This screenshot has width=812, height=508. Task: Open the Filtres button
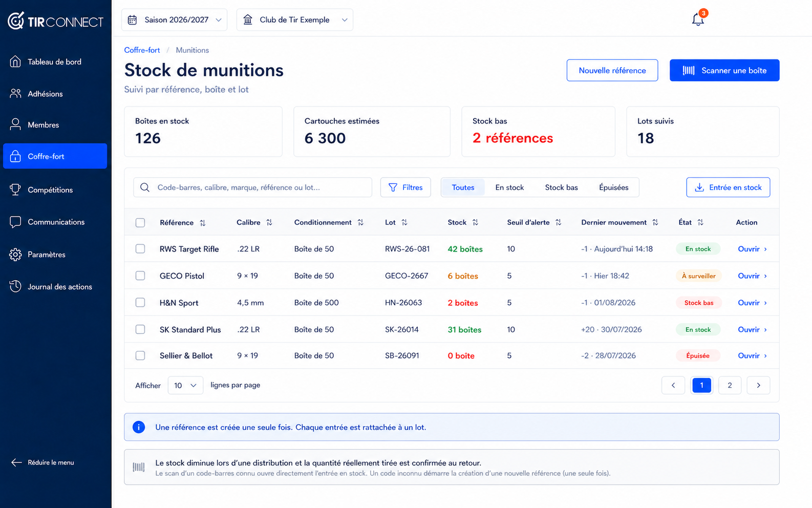[405, 187]
